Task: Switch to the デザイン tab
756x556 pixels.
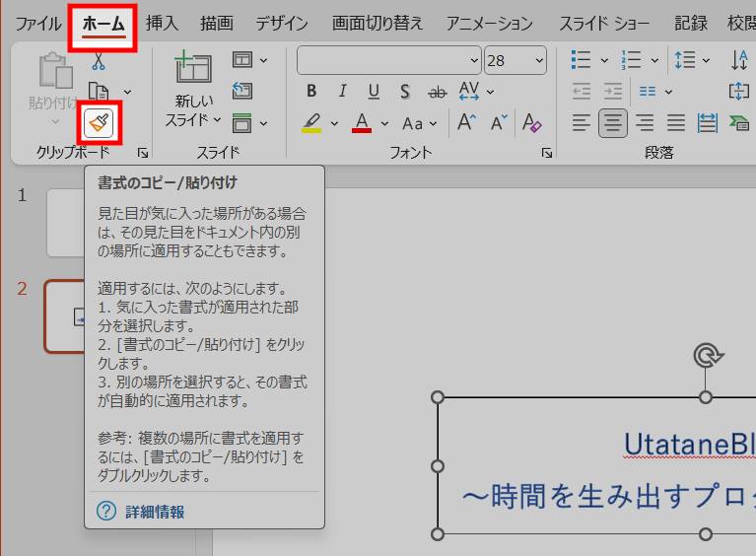Action: pyautogui.click(x=282, y=23)
